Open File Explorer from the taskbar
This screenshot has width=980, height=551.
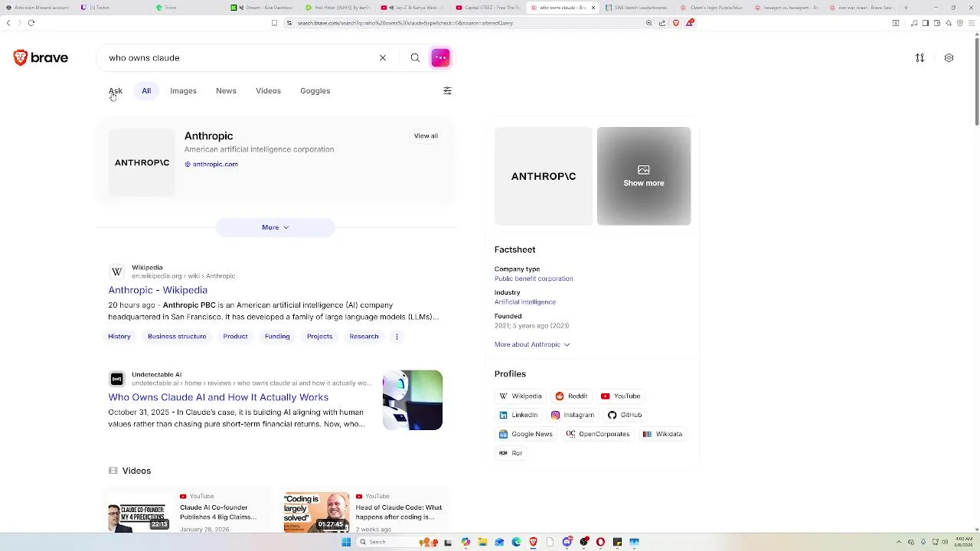[x=482, y=542]
